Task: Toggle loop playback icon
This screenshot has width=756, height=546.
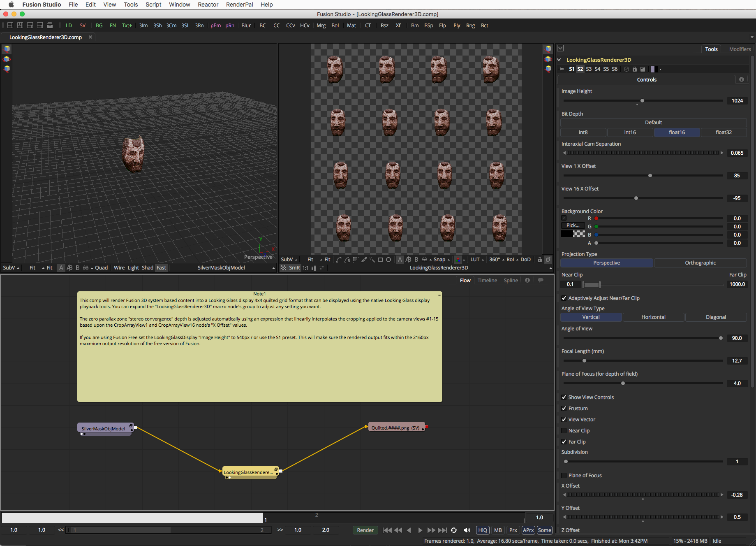Action: click(454, 530)
